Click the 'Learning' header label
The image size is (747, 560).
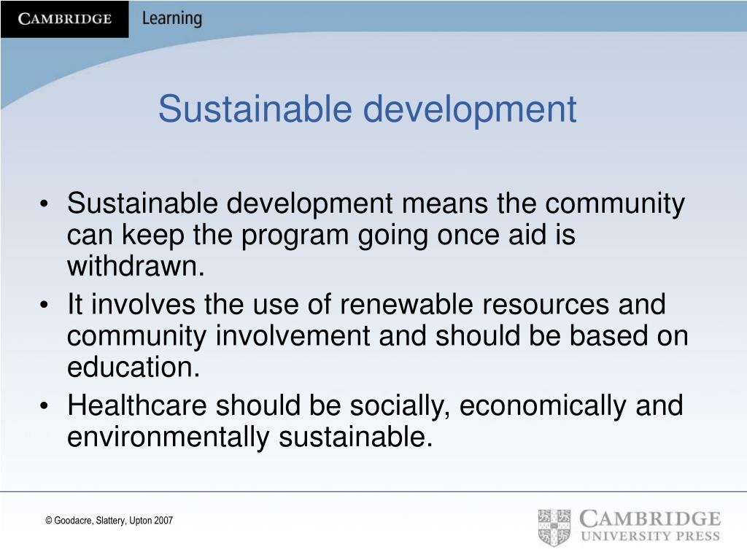pos(172,18)
